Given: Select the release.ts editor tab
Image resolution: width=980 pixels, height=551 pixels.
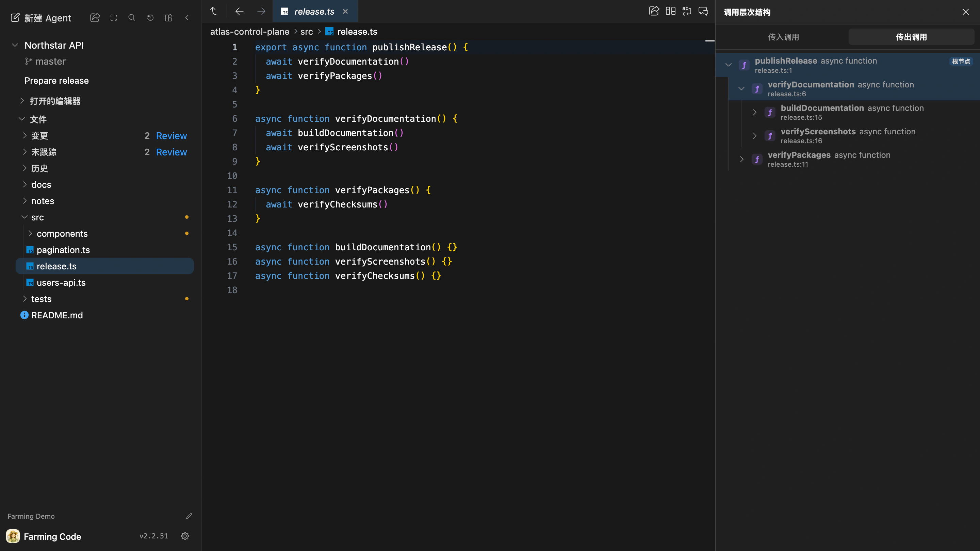Looking at the screenshot, I should pos(315,12).
